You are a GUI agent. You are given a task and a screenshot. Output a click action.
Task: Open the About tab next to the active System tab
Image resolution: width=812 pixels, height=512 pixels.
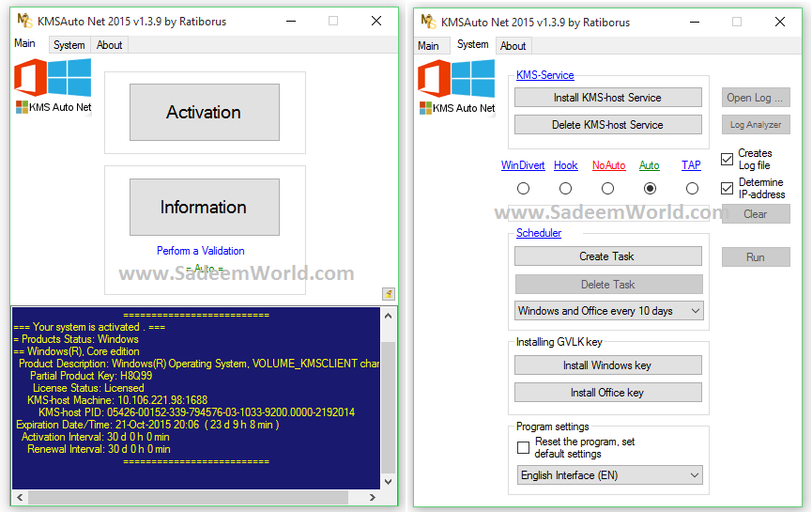513,45
